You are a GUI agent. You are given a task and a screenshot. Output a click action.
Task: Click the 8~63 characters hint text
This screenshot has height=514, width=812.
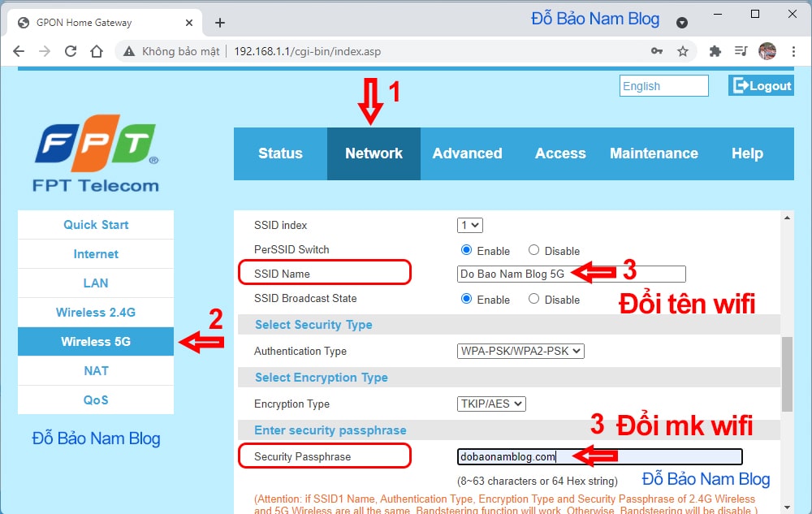click(x=537, y=481)
